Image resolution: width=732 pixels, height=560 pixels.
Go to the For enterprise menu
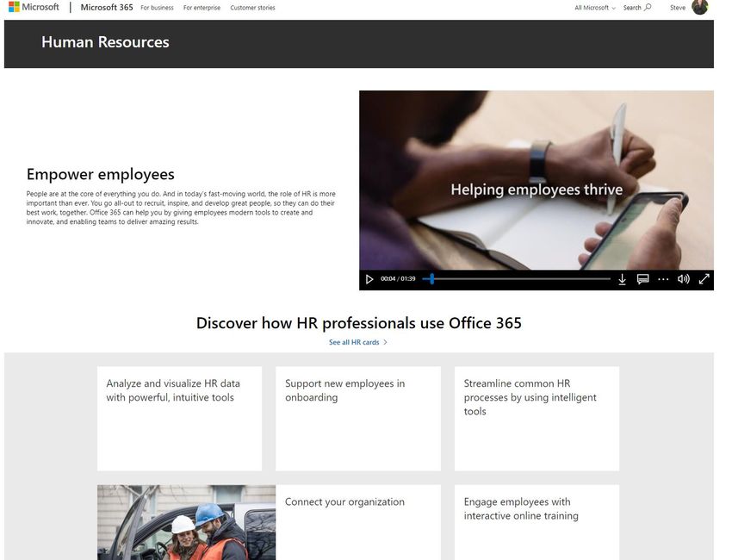coord(202,8)
